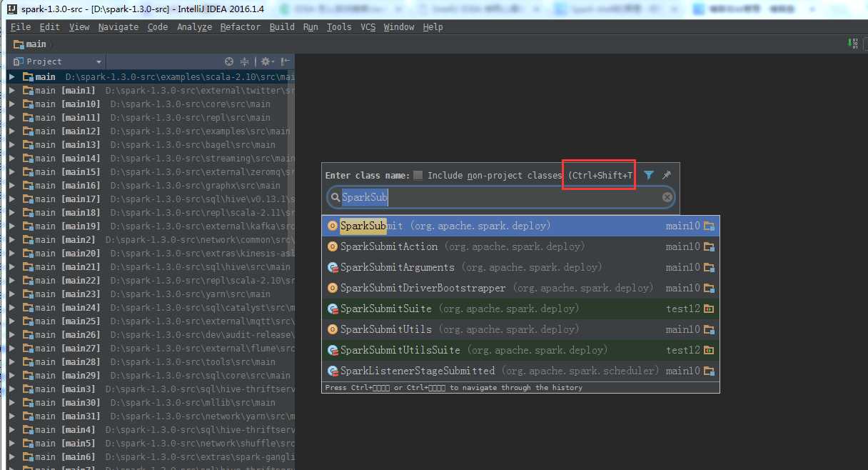Click object icon beside SparkSubmitUtils
The width and height of the screenshot is (868, 470).
pos(332,329)
